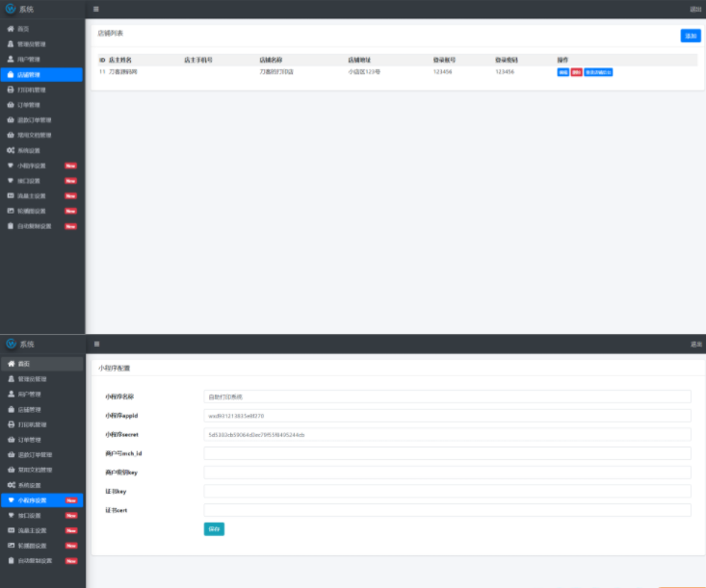706x588 pixels.
Task: Click the 小程序appid input field
Action: [x=447, y=416]
